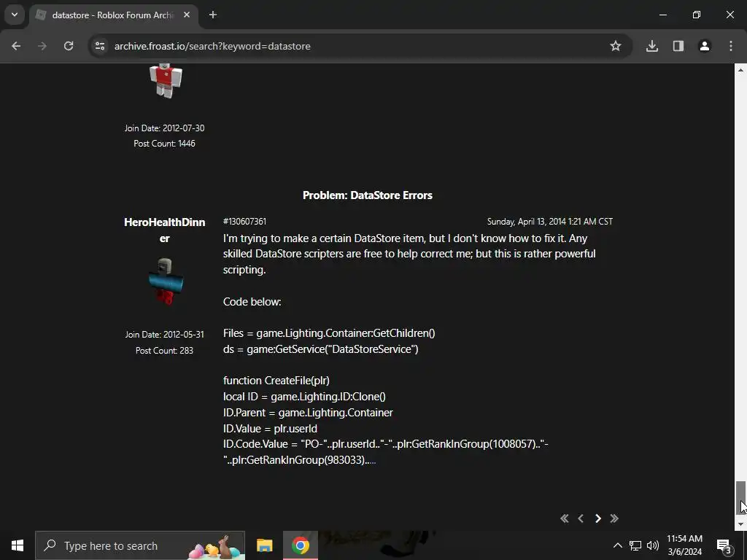
Task: Click Post Count: 283 text
Action: click(x=164, y=351)
